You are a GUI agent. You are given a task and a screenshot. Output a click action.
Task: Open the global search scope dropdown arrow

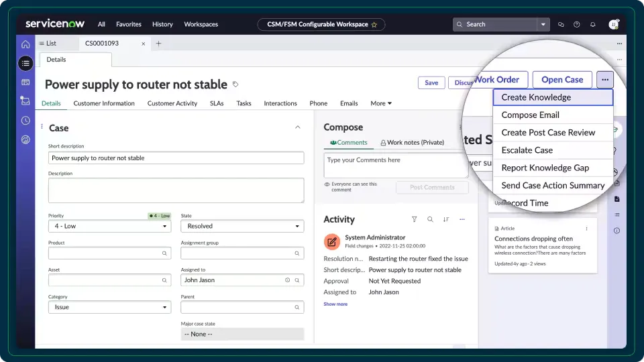click(543, 25)
